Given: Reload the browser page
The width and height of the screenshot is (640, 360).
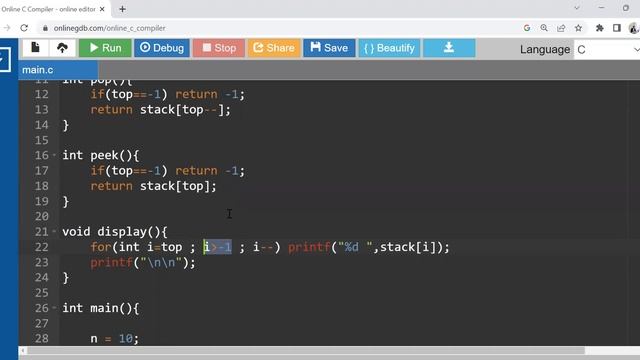Looking at the screenshot, I should (24, 28).
